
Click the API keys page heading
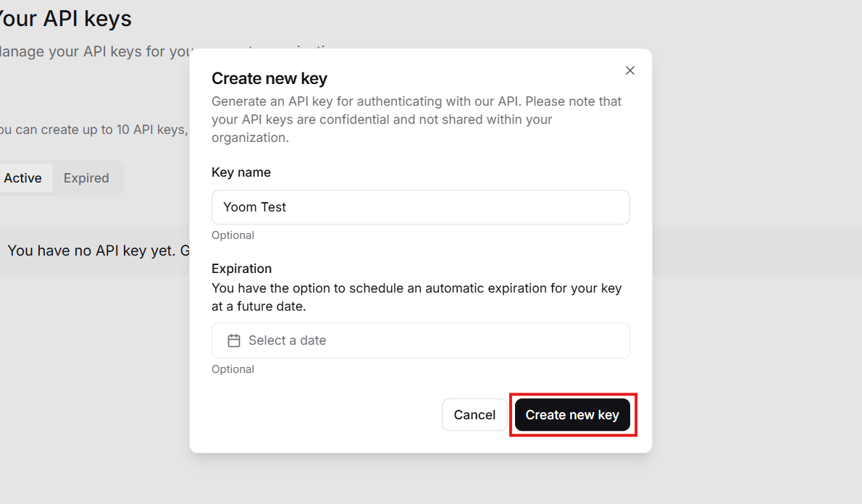click(65, 18)
